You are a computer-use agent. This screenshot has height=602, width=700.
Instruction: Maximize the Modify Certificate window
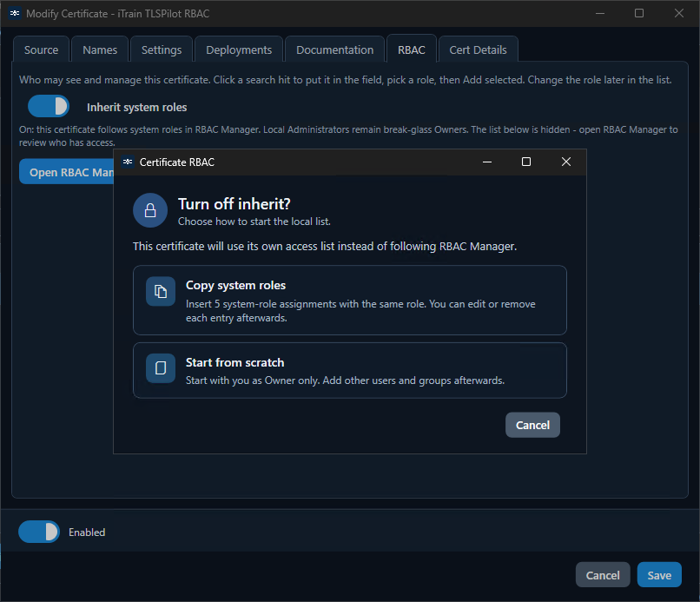tap(639, 13)
